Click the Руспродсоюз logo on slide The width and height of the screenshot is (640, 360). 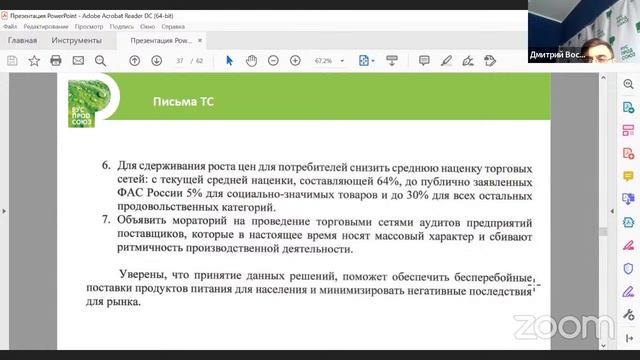pyautogui.click(x=89, y=103)
